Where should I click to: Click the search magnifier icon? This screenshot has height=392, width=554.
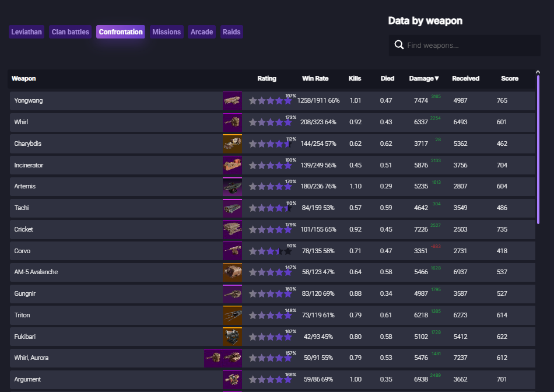(x=399, y=45)
